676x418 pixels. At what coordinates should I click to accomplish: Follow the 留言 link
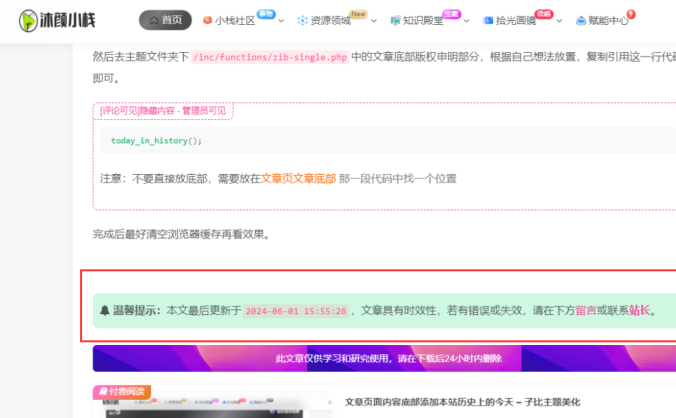(586, 310)
